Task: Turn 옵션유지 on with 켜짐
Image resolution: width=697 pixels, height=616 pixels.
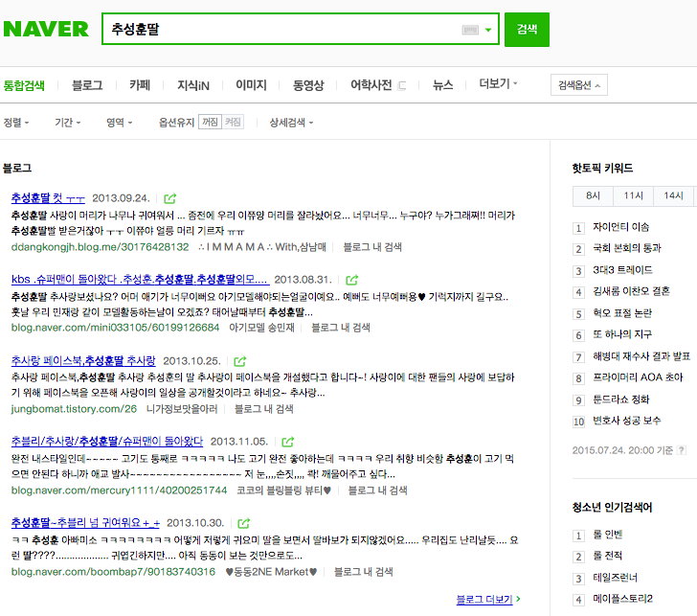Action: click(233, 122)
